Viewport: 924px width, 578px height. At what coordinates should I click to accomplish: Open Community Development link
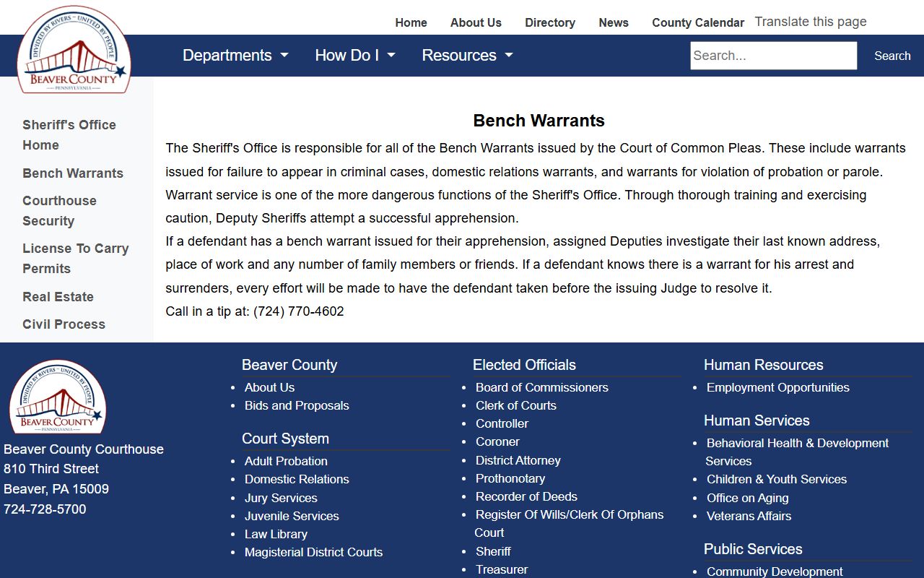point(775,571)
